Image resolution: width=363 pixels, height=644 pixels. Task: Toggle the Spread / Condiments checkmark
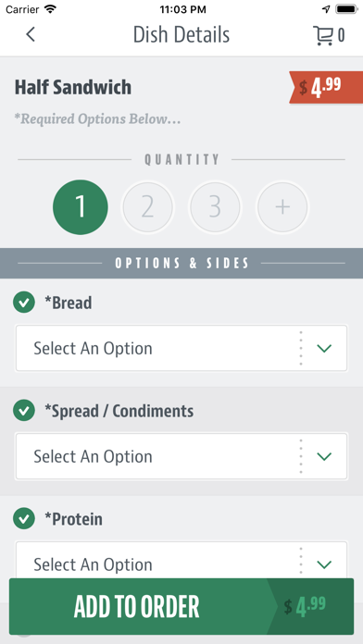point(24,410)
